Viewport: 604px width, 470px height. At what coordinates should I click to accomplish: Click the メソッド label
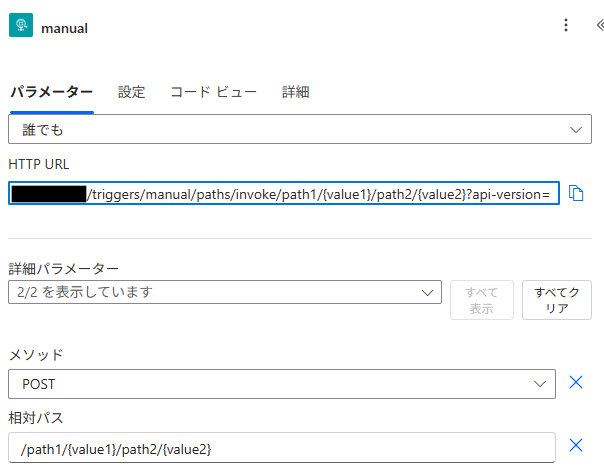click(36, 354)
